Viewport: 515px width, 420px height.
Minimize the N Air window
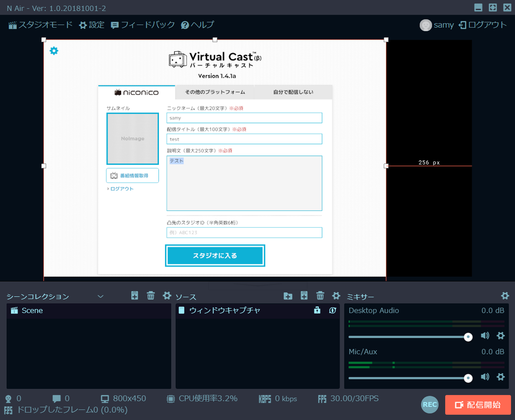tap(479, 8)
